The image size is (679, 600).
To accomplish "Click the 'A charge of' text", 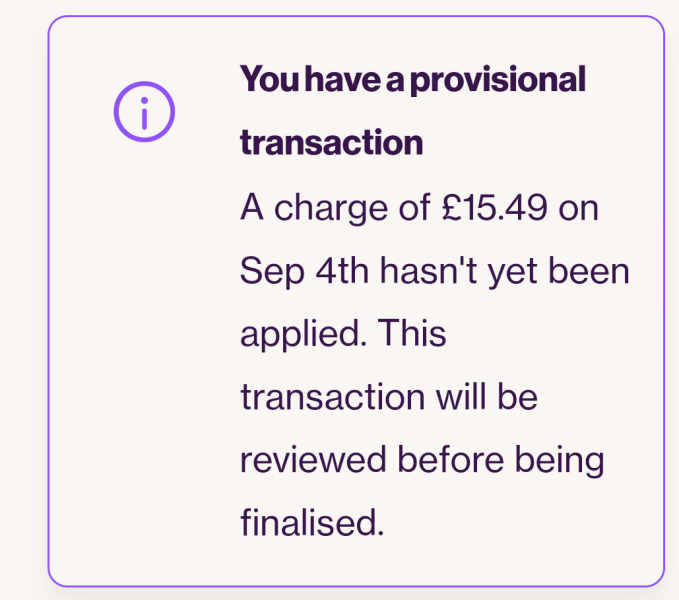I will point(335,207).
